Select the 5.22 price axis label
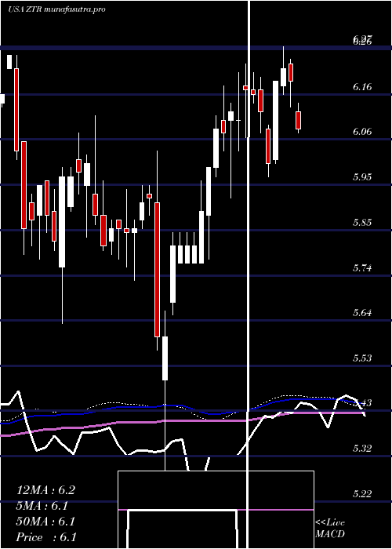392x549 pixels. tap(362, 494)
